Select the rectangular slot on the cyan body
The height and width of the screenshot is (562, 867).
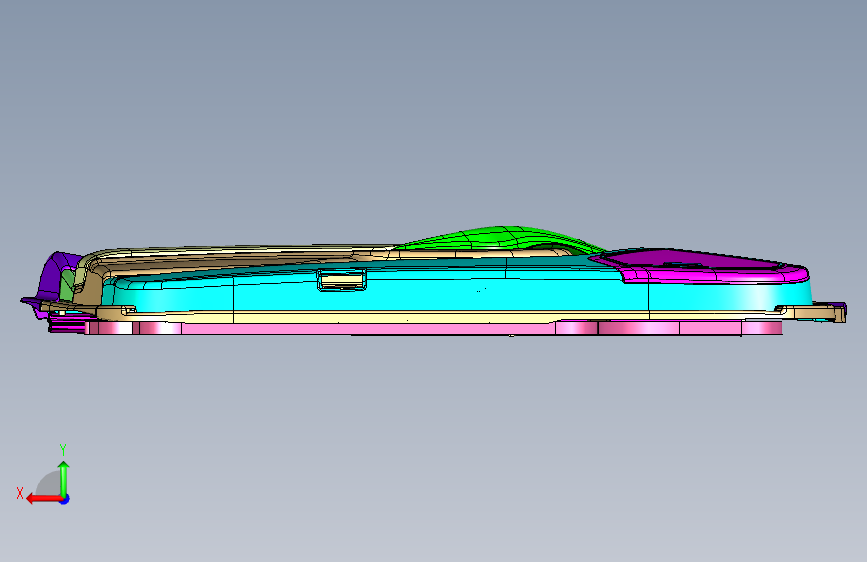tap(342, 280)
